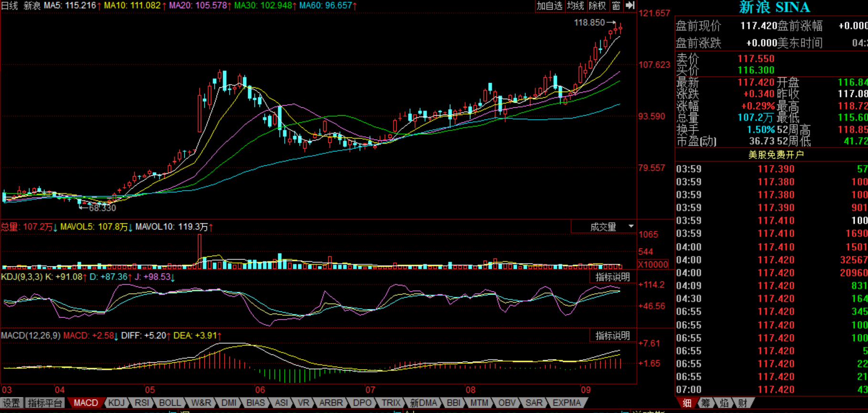Click the 68.330 low price marker

pyautogui.click(x=103, y=208)
